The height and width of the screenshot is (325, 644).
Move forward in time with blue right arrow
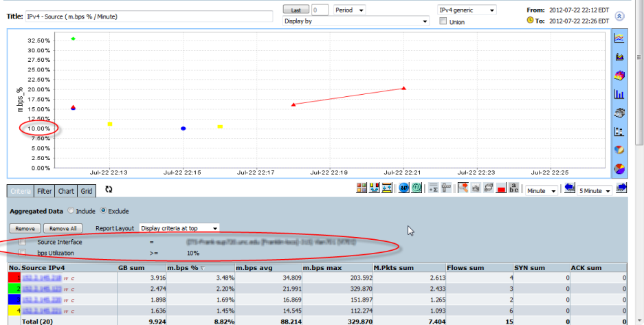[621, 188]
